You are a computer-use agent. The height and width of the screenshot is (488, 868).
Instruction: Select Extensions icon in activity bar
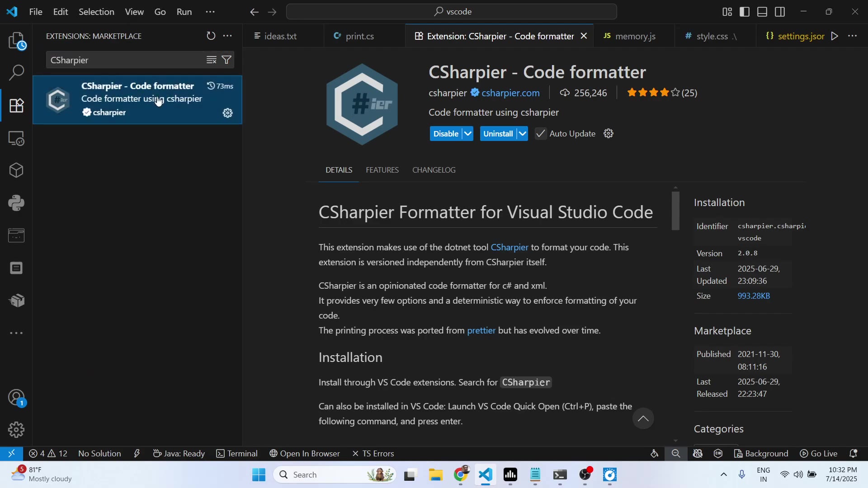coord(17,106)
